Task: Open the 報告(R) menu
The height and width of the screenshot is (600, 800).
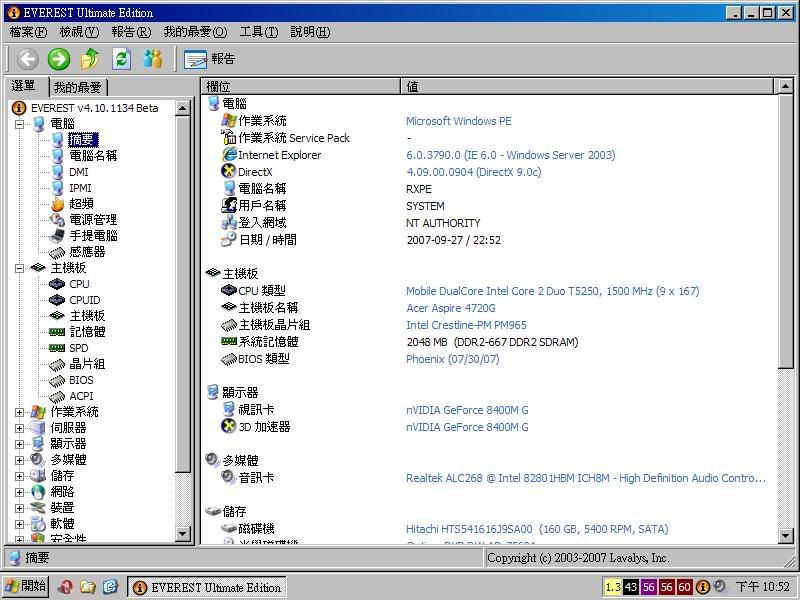Action: point(131,32)
